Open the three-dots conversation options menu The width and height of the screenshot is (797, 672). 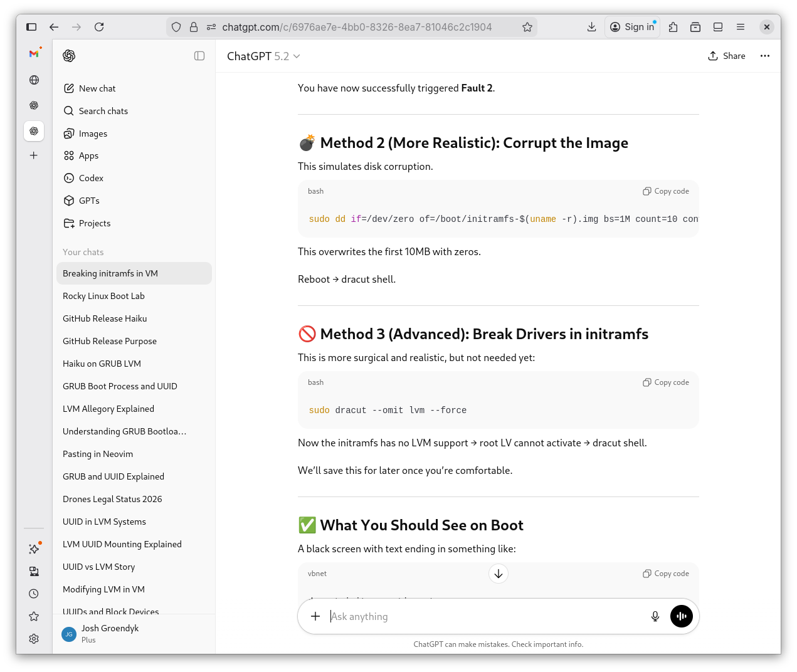(764, 56)
